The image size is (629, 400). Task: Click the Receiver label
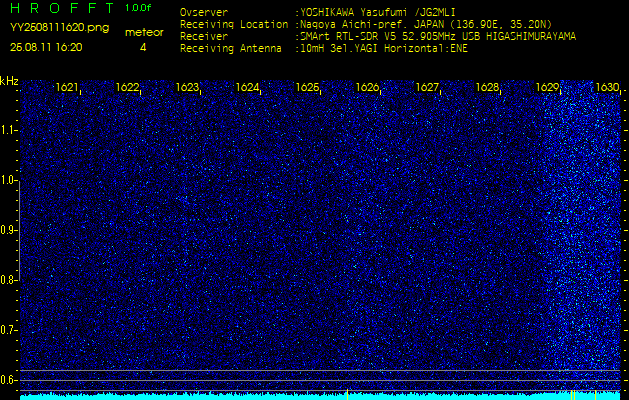[x=204, y=37]
